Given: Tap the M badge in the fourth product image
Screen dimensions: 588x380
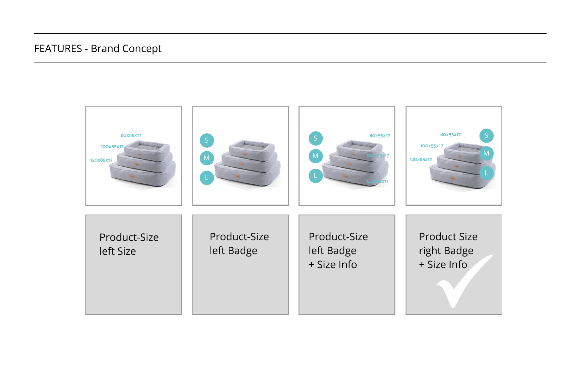Looking at the screenshot, I should point(486,153).
